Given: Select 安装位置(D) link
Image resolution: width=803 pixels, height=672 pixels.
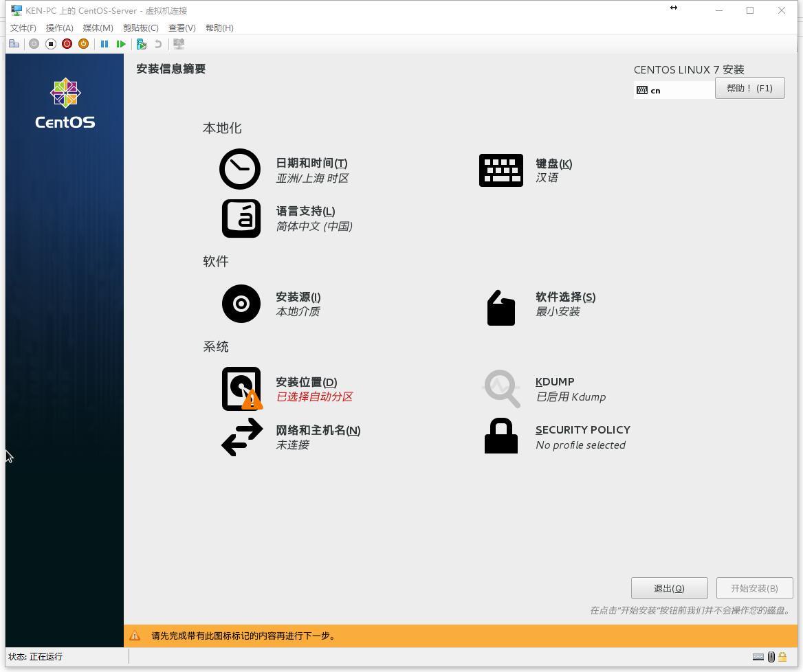Looking at the screenshot, I should point(306,382).
